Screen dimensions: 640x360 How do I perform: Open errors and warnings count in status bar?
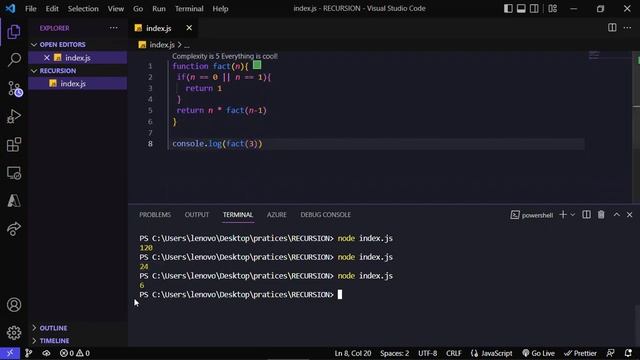[x=75, y=353]
